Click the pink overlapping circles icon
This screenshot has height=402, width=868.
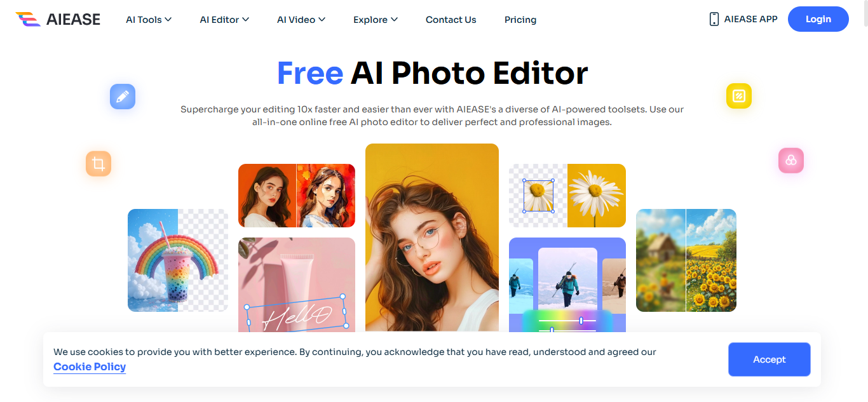(791, 161)
